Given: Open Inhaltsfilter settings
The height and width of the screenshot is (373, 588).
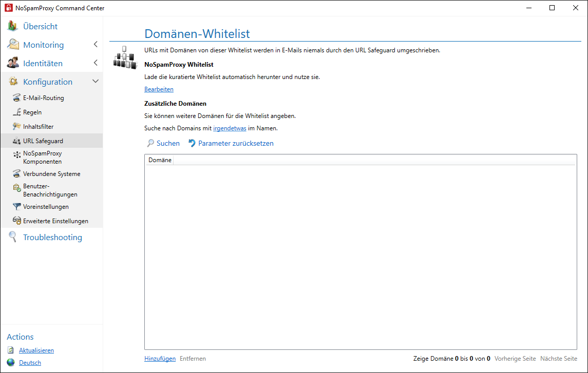Looking at the screenshot, I should 38,127.
